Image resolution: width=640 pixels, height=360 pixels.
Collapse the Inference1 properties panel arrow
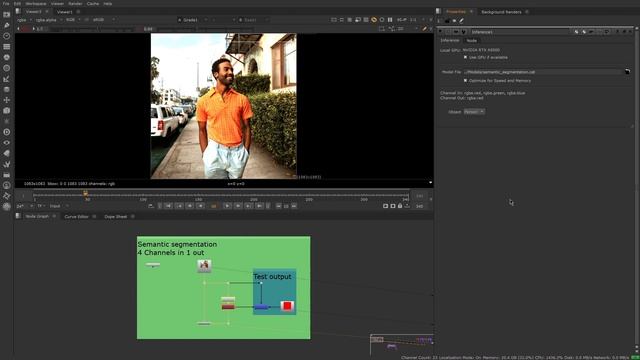coord(440,32)
